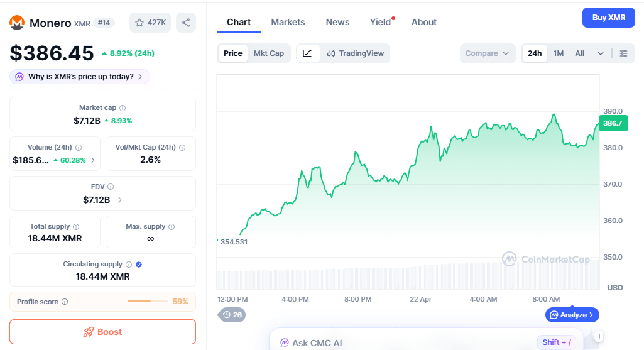
Task: Switch chart to Price view
Action: 233,53
